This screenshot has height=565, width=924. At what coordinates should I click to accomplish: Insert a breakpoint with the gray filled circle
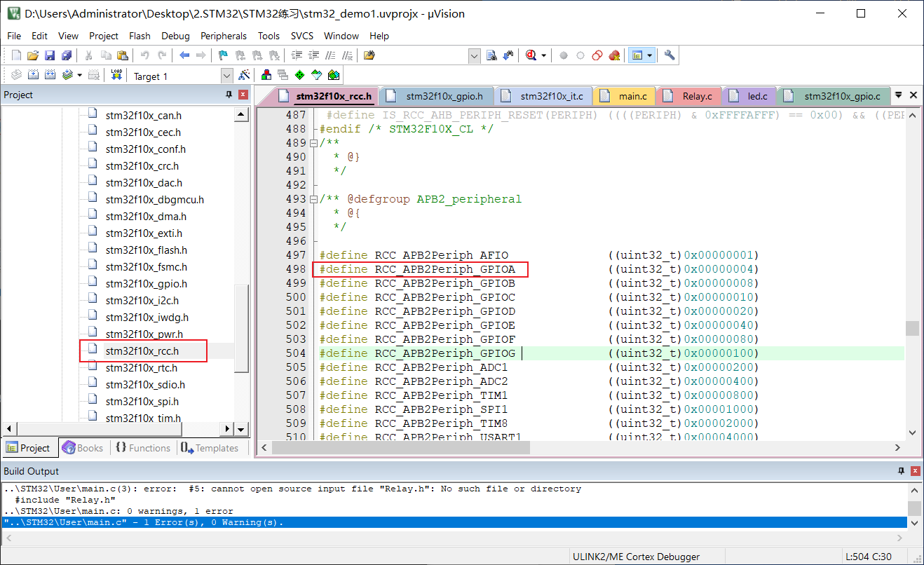564,55
